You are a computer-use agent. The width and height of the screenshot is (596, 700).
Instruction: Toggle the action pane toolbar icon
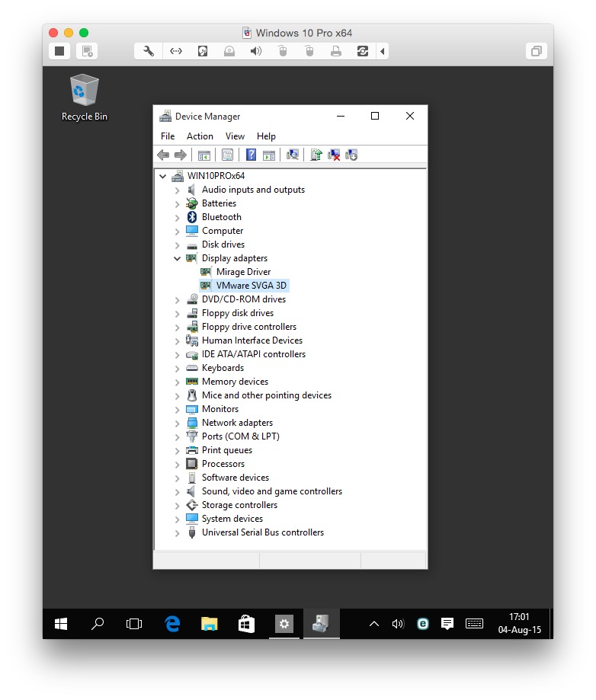(269, 155)
